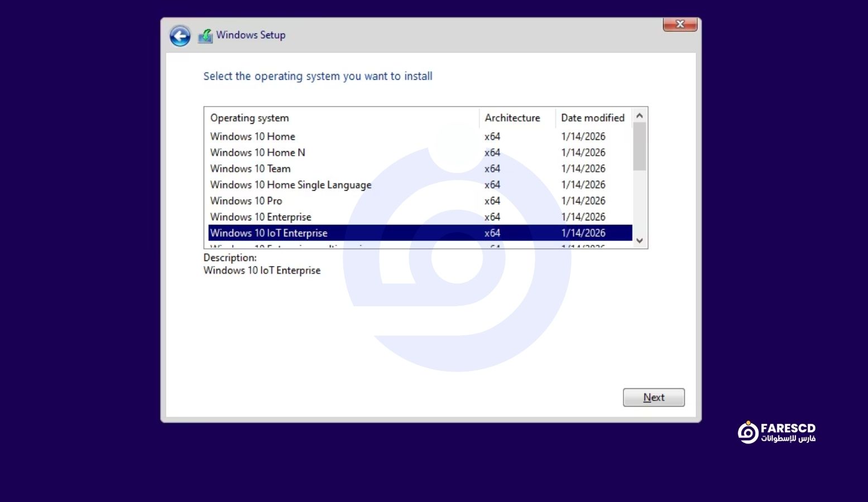Close the Windows Setup dialog

pos(679,25)
